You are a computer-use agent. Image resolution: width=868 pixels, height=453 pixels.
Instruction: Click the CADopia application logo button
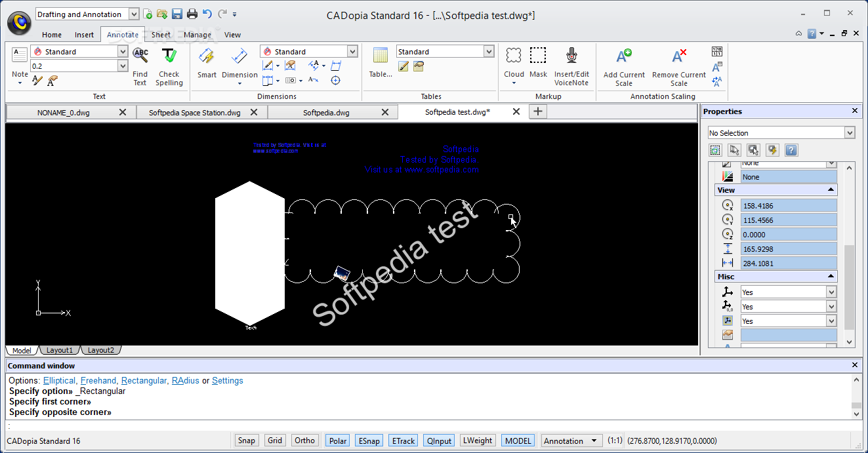click(x=20, y=22)
